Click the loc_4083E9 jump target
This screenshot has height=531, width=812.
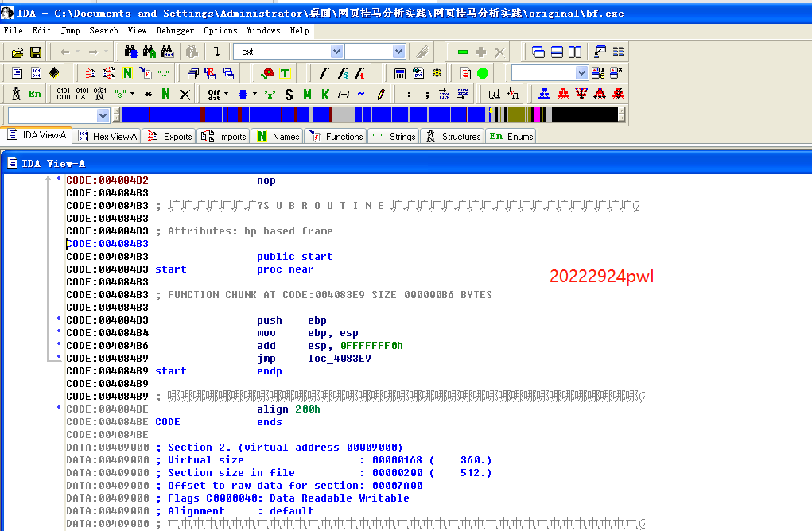coord(339,359)
